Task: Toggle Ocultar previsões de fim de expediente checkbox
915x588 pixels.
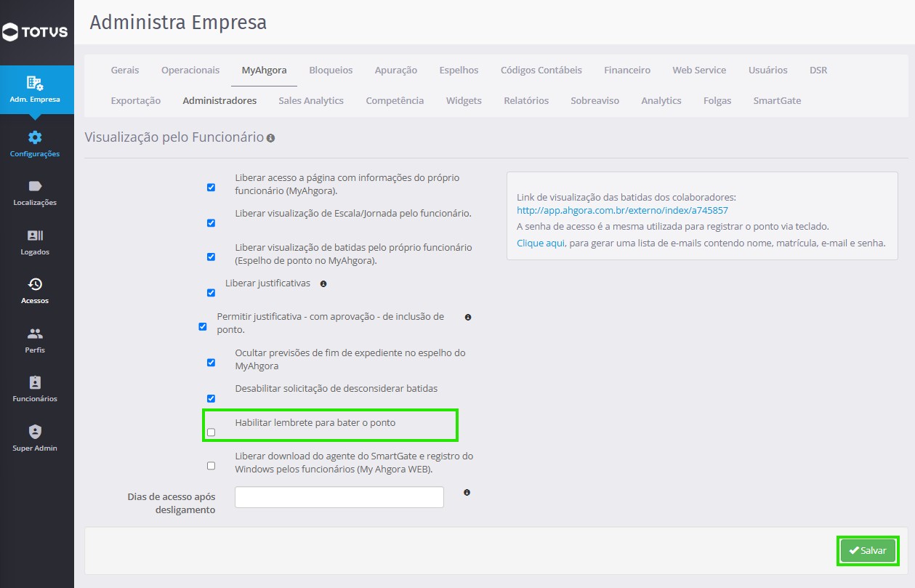Action: [211, 363]
